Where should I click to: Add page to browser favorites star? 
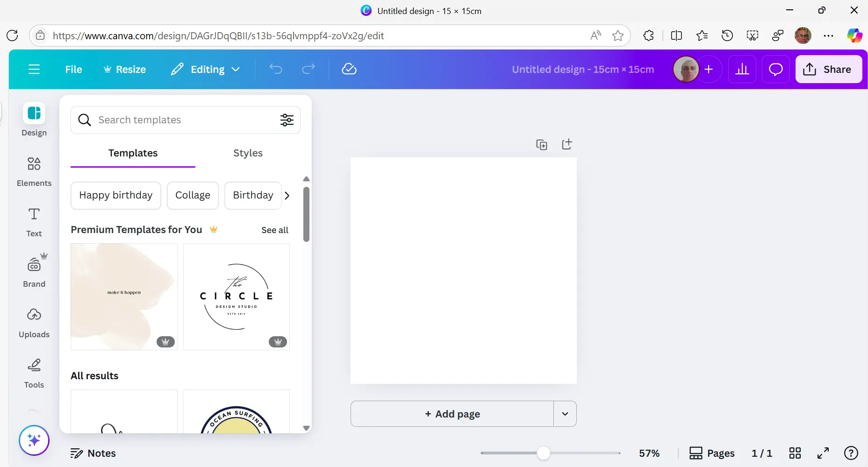[618, 35]
